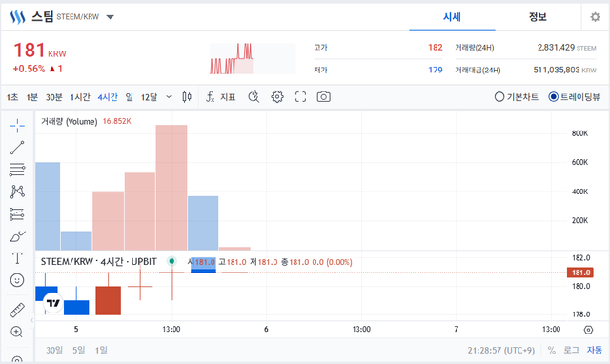Select the ruler measure tool
The width and height of the screenshot is (610, 364).
17,310
